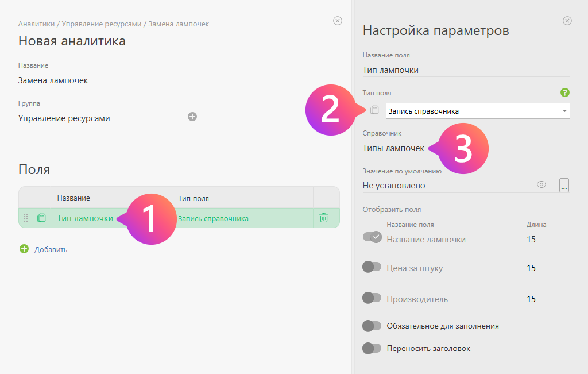
Task: Click the Добавить link
Action: pos(51,249)
